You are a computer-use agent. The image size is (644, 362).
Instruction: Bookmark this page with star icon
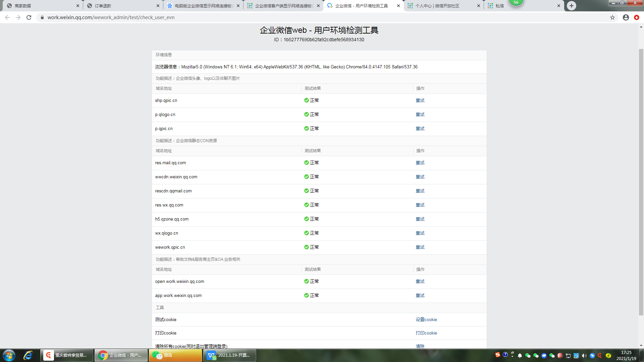612,17
